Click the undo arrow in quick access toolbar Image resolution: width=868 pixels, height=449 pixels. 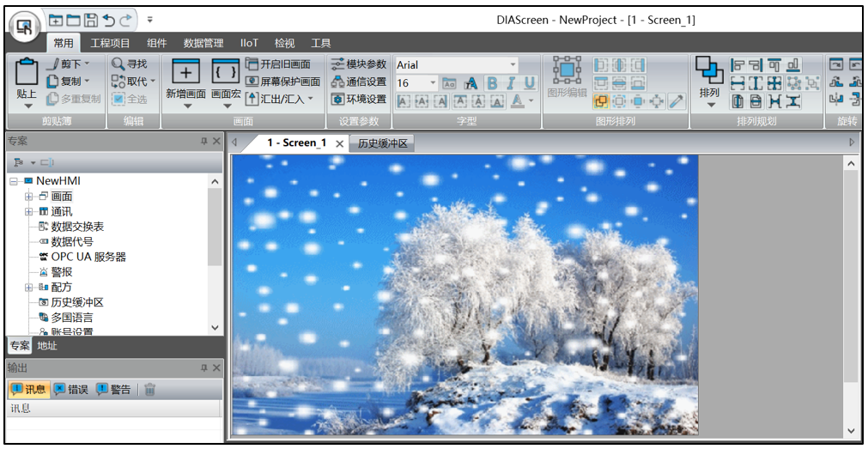click(108, 19)
